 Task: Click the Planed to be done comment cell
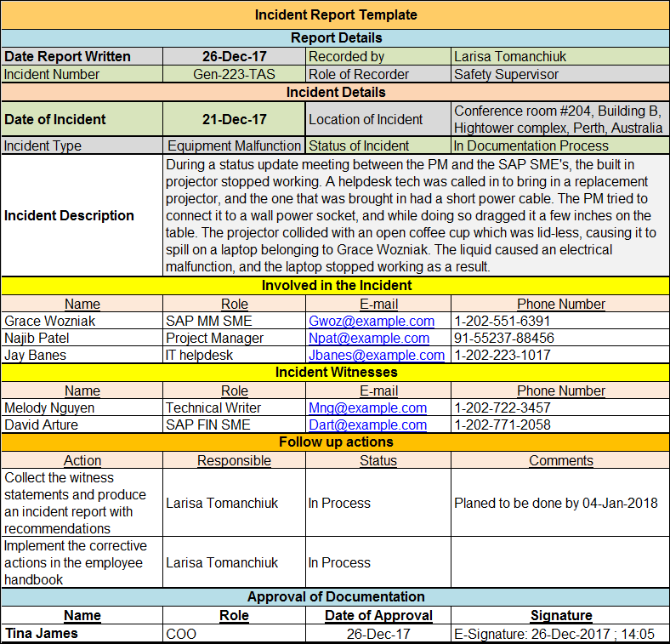click(559, 503)
